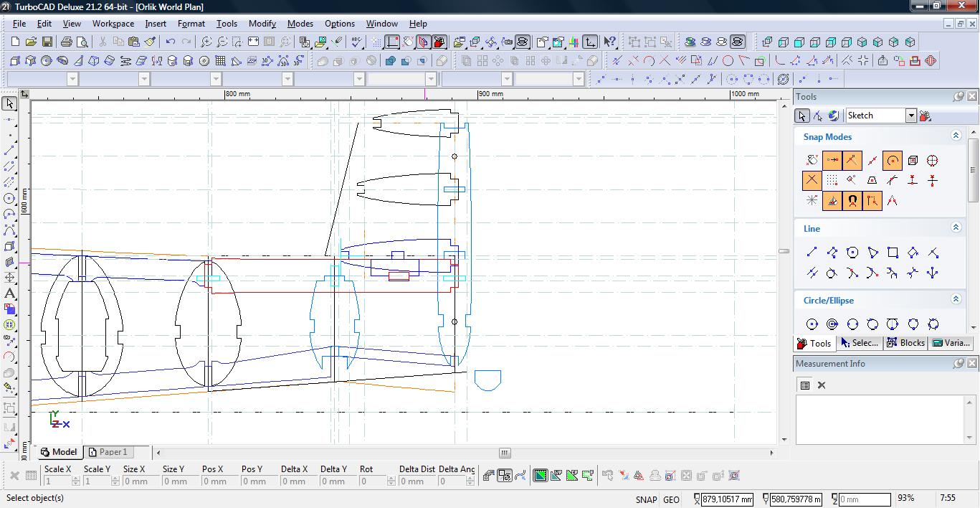The width and height of the screenshot is (980, 508).
Task: Toggle the Intersection snap mode
Action: tap(812, 181)
